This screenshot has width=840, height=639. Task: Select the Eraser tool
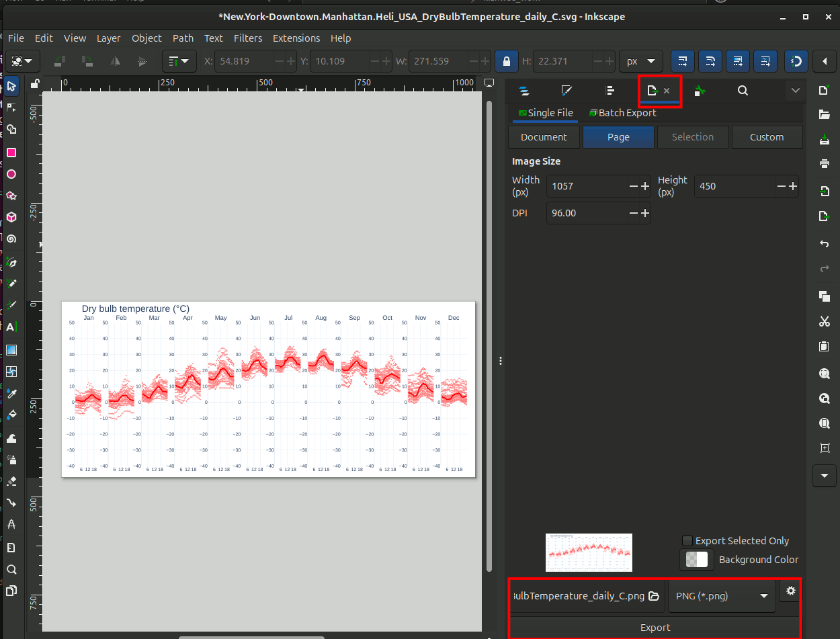[11, 481]
